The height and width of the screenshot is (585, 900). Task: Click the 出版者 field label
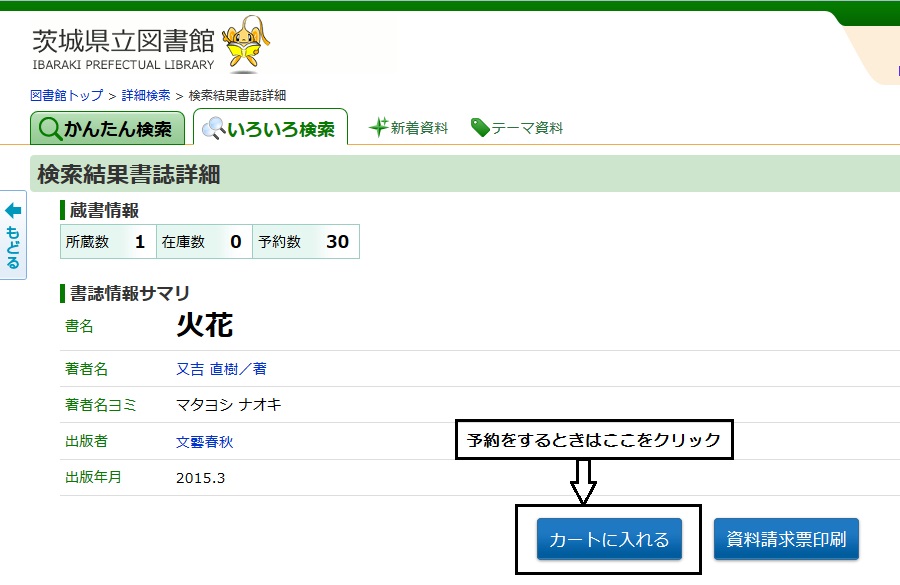click(86, 441)
